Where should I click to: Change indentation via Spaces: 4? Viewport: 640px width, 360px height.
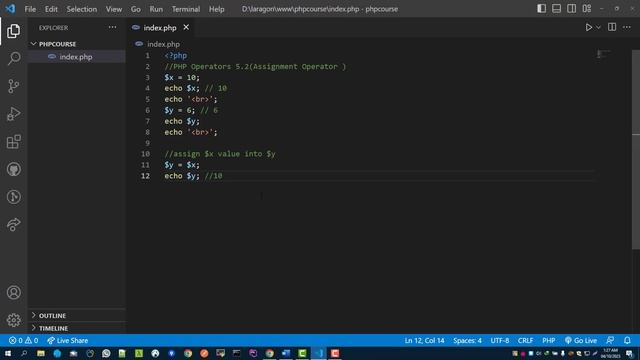(467, 340)
